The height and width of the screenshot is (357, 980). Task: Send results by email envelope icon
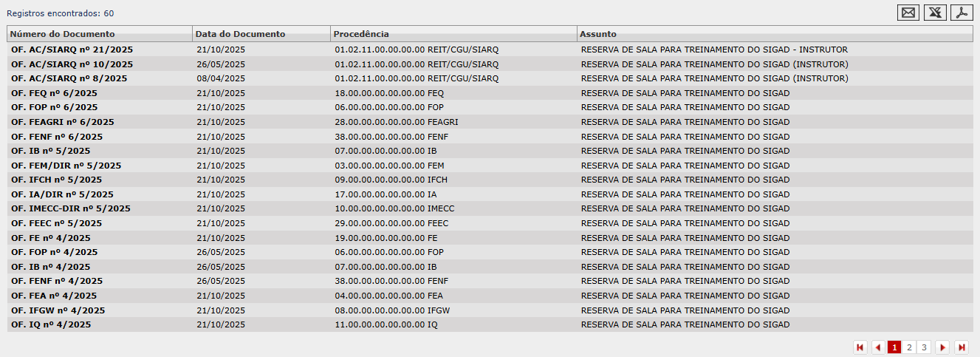[x=908, y=13]
